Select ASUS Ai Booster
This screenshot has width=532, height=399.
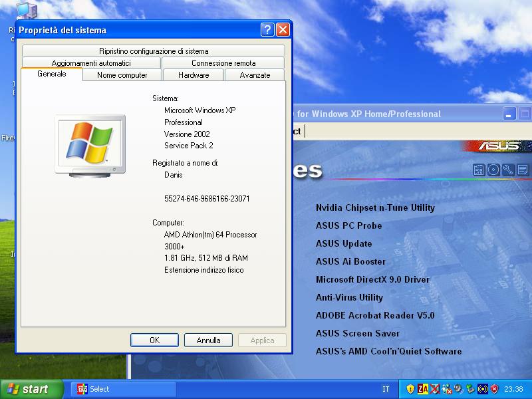tap(350, 261)
